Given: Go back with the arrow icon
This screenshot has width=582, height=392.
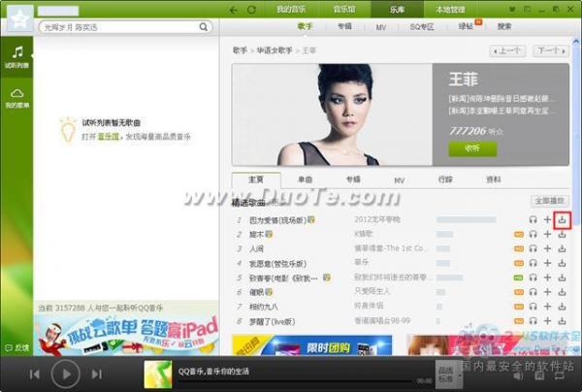Looking at the screenshot, I should tap(234, 10).
